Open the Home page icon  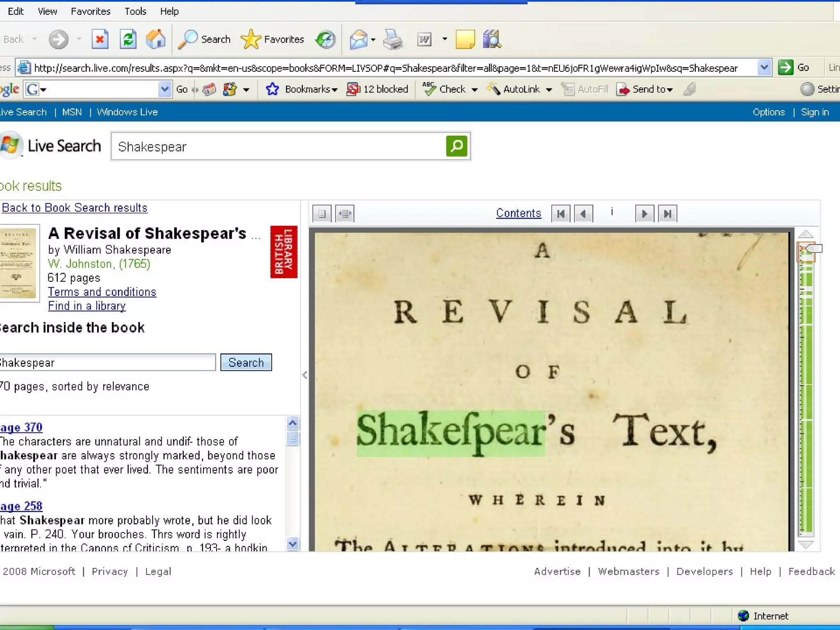[156, 39]
